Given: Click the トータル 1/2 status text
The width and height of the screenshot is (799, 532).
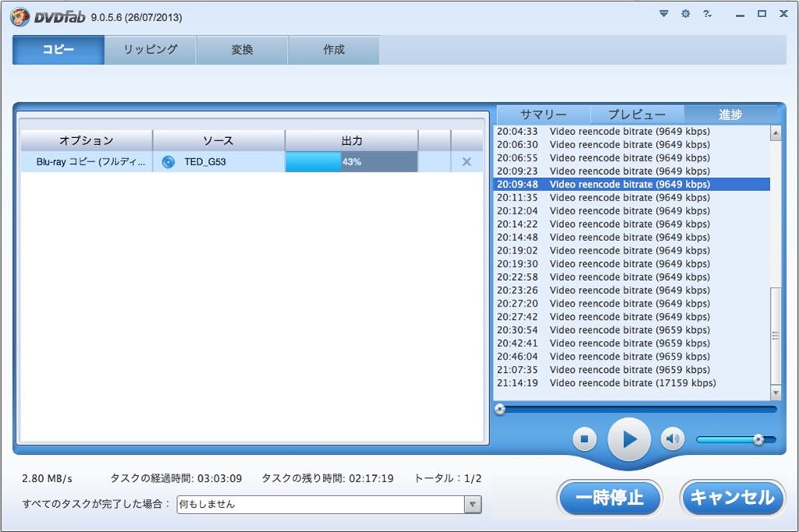Looking at the screenshot, I should pos(448,478).
